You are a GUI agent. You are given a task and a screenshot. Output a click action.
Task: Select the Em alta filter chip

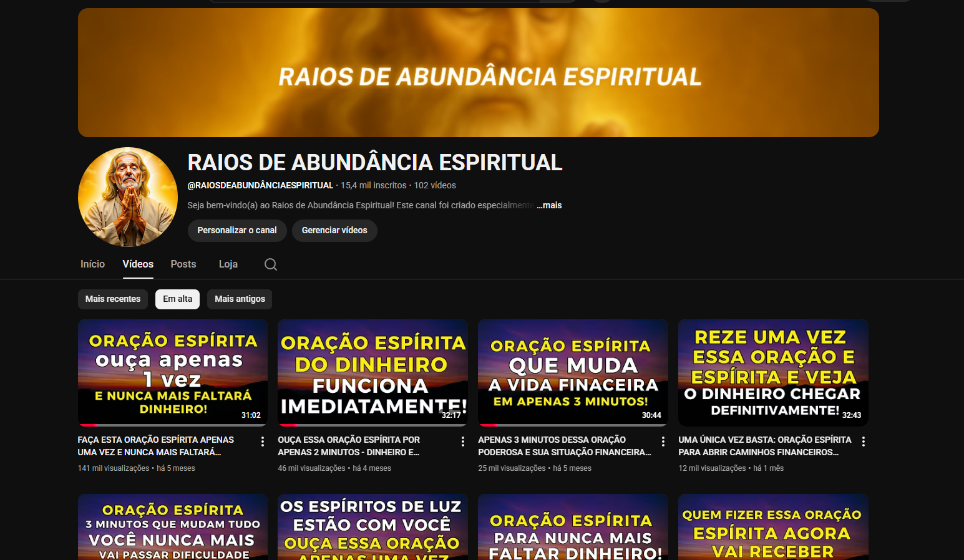178,299
